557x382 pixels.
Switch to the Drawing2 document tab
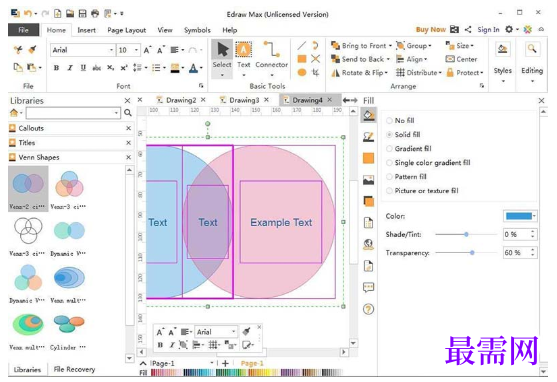pos(181,101)
